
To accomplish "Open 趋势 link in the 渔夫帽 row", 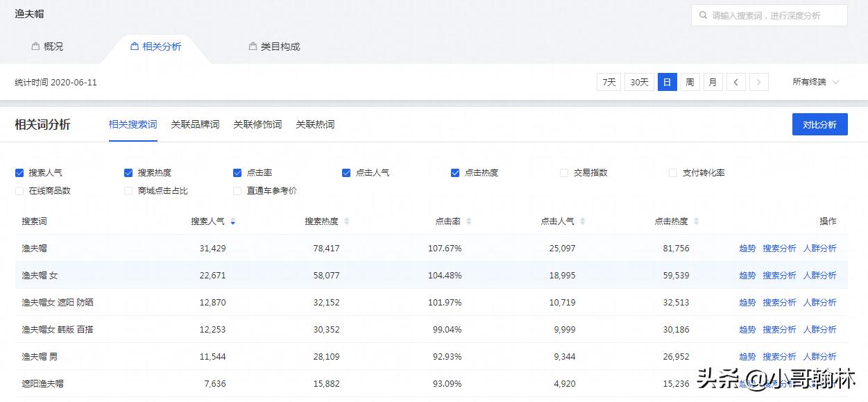I will click(x=747, y=248).
